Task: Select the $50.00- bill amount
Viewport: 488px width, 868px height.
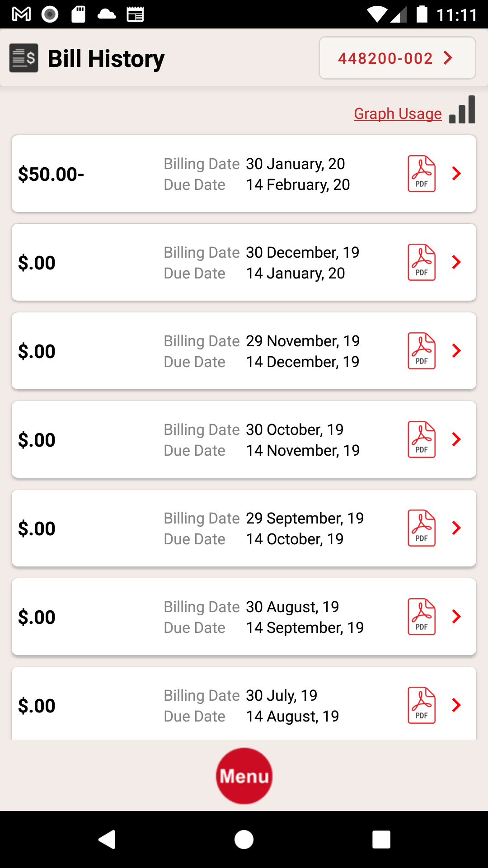Action: tap(51, 175)
